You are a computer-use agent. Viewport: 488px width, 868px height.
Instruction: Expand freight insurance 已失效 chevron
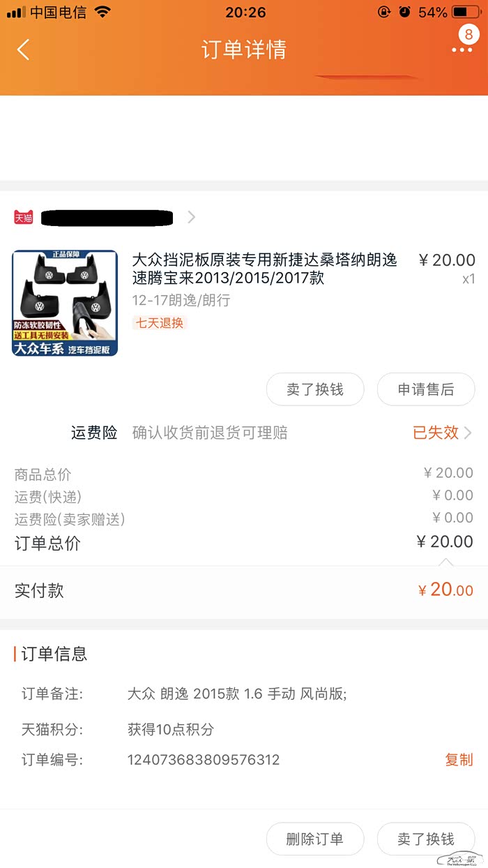click(x=468, y=433)
